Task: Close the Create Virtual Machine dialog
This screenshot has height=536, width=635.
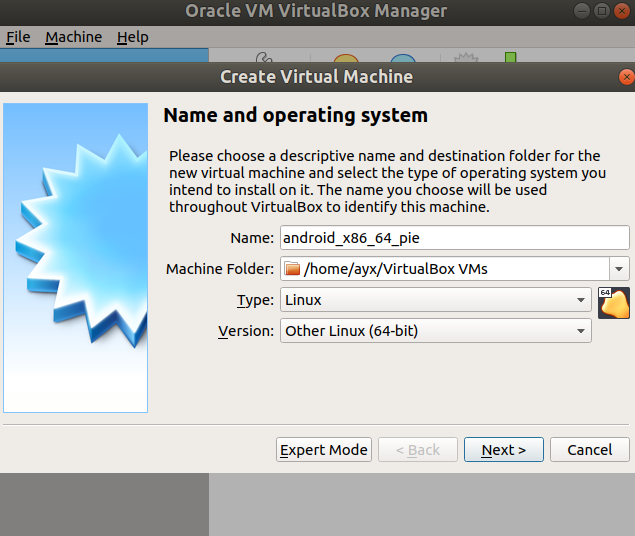Action: (x=626, y=77)
